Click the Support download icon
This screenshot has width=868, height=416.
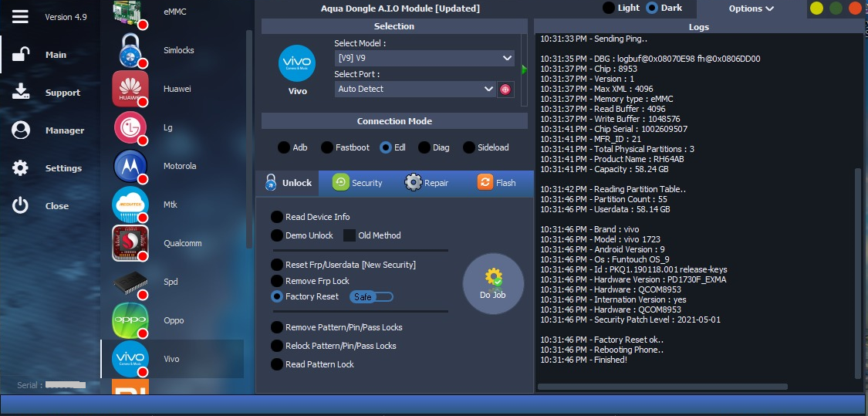[21, 92]
